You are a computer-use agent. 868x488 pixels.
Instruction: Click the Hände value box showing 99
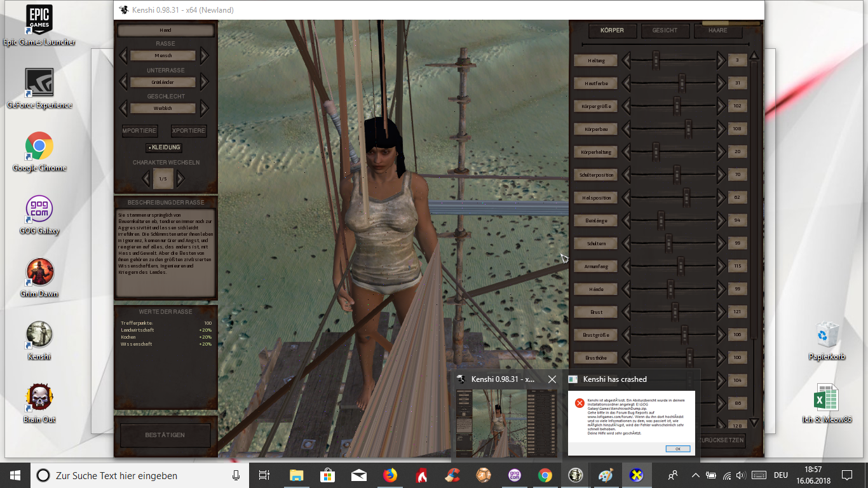(738, 289)
